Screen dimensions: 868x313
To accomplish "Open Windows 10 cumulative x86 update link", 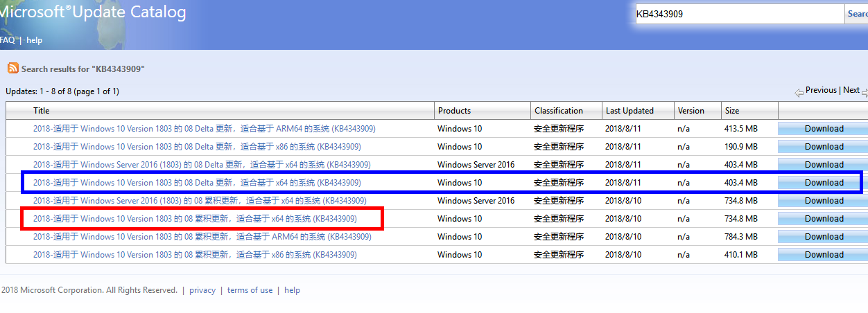I will coord(195,255).
